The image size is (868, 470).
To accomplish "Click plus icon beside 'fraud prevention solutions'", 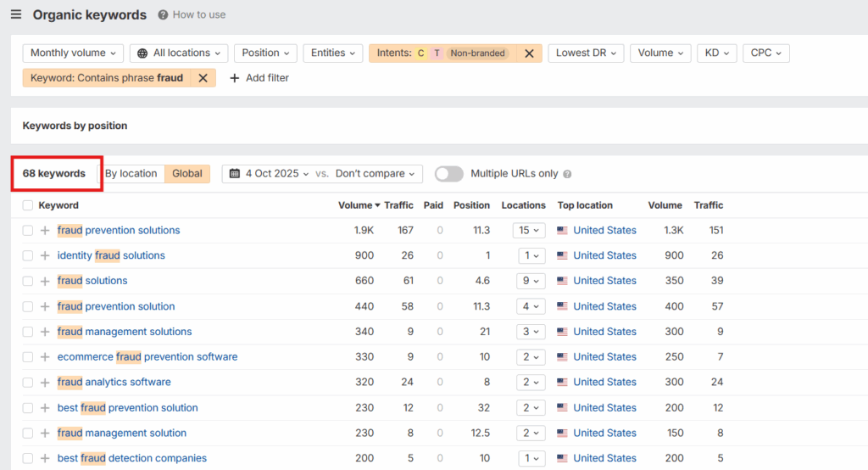I will coord(45,231).
